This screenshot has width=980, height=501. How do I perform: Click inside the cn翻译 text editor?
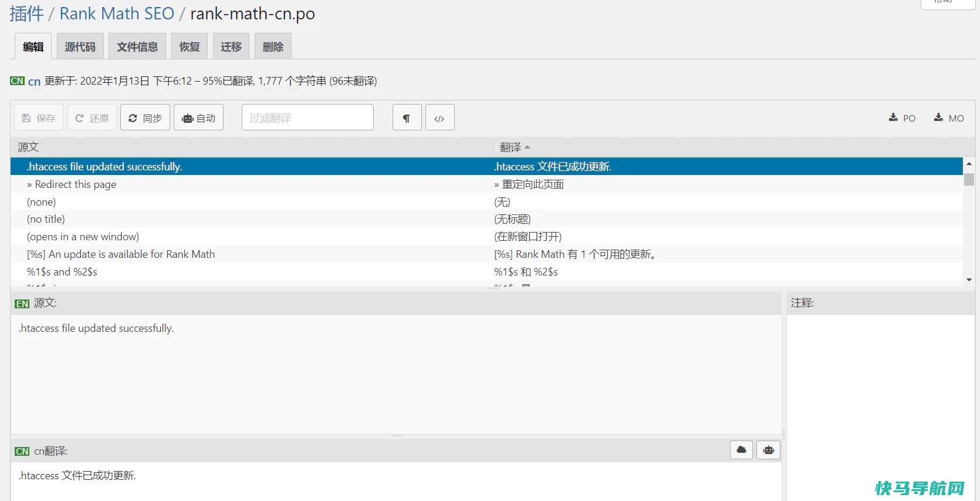point(396,481)
